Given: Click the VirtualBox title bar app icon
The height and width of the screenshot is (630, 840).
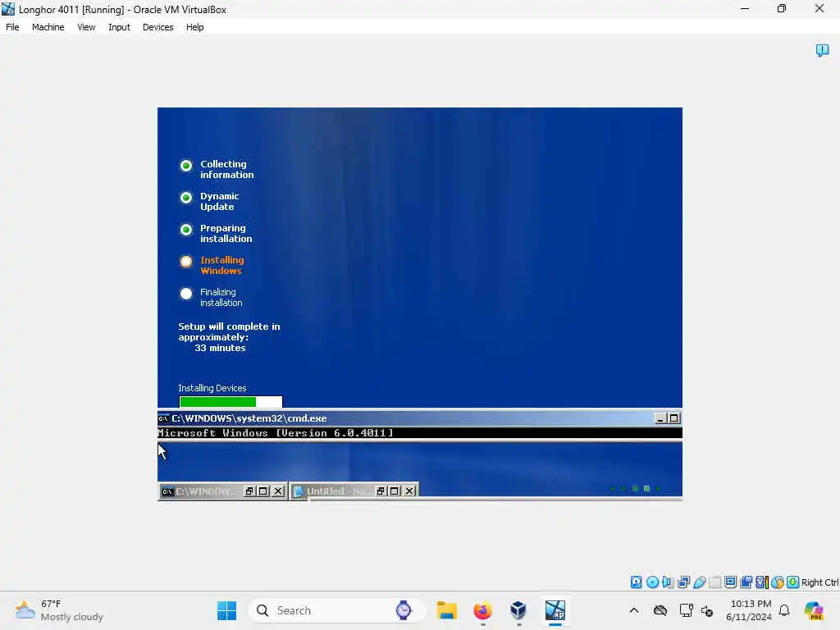Looking at the screenshot, I should [x=8, y=9].
